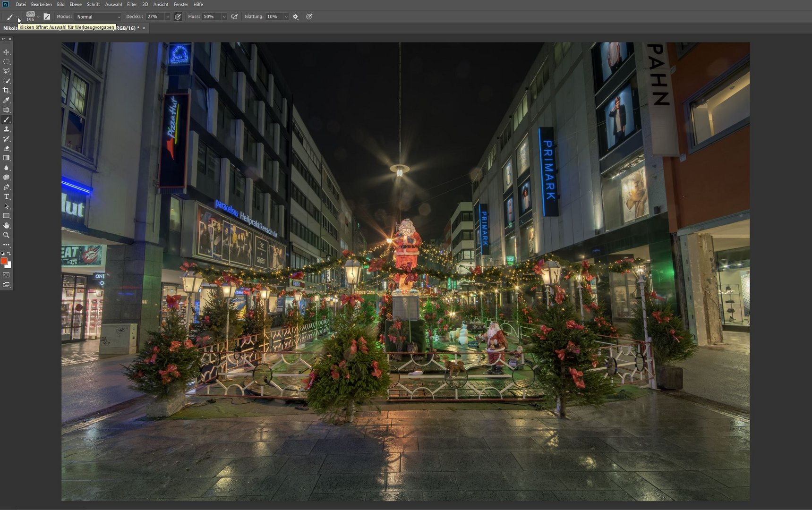The height and width of the screenshot is (510, 812).
Task: Click the Fluss 50% flow field
Action: point(212,17)
